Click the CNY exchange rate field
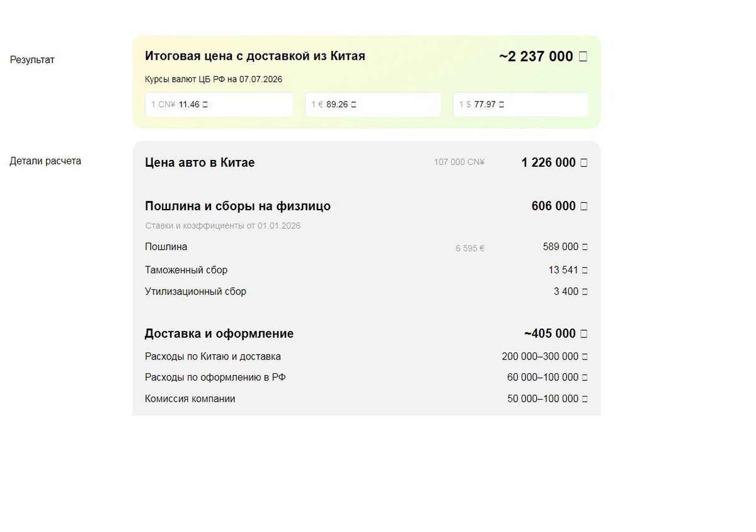Viewport: 756px width, 532px height. click(219, 105)
